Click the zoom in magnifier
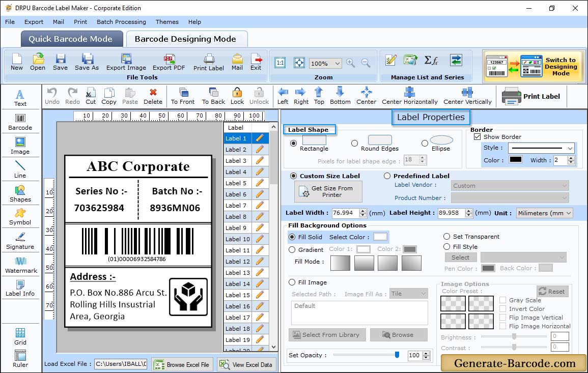The image size is (588, 373). click(351, 63)
